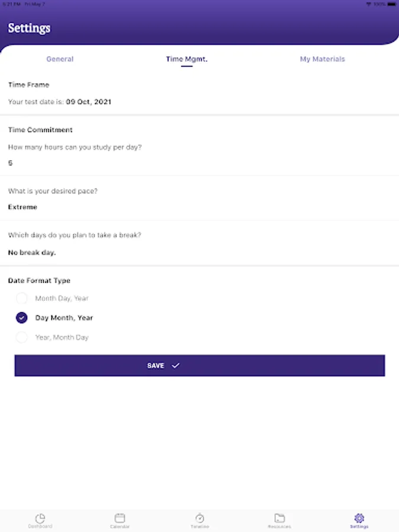
Task: Tap the checkmark icon on Save
Action: click(x=176, y=366)
